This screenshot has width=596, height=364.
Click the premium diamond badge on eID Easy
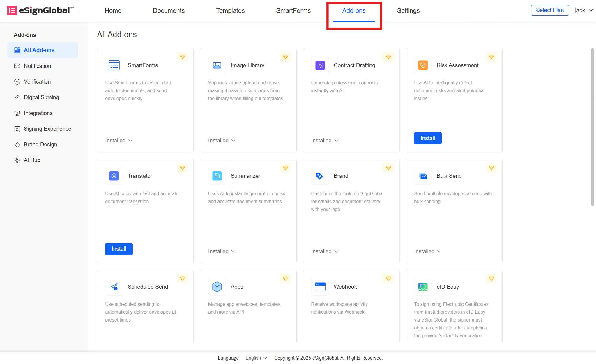(491, 278)
